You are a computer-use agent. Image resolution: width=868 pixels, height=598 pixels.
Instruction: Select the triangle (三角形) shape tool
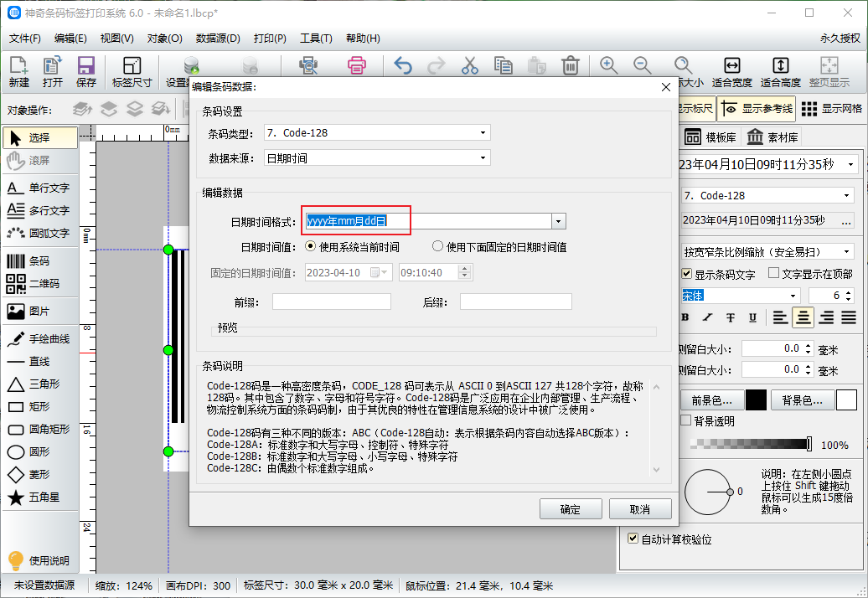pos(40,384)
